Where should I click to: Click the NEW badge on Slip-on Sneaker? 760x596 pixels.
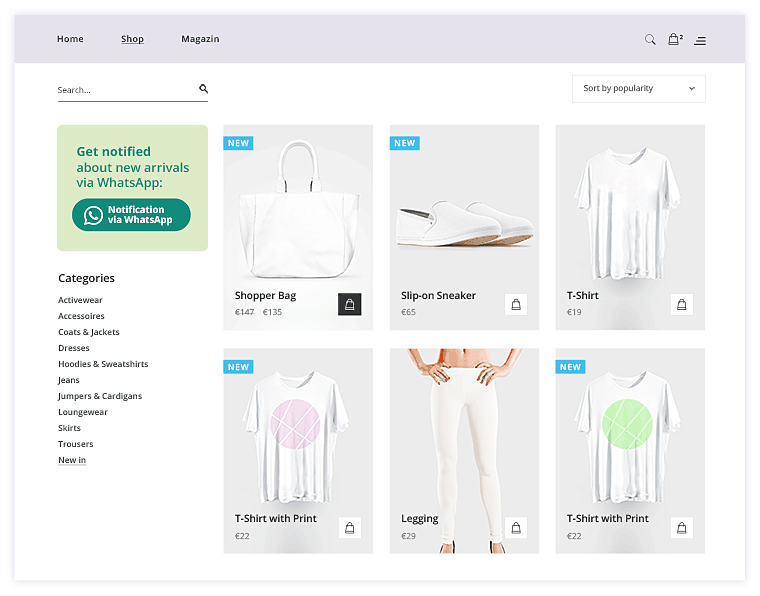[405, 143]
